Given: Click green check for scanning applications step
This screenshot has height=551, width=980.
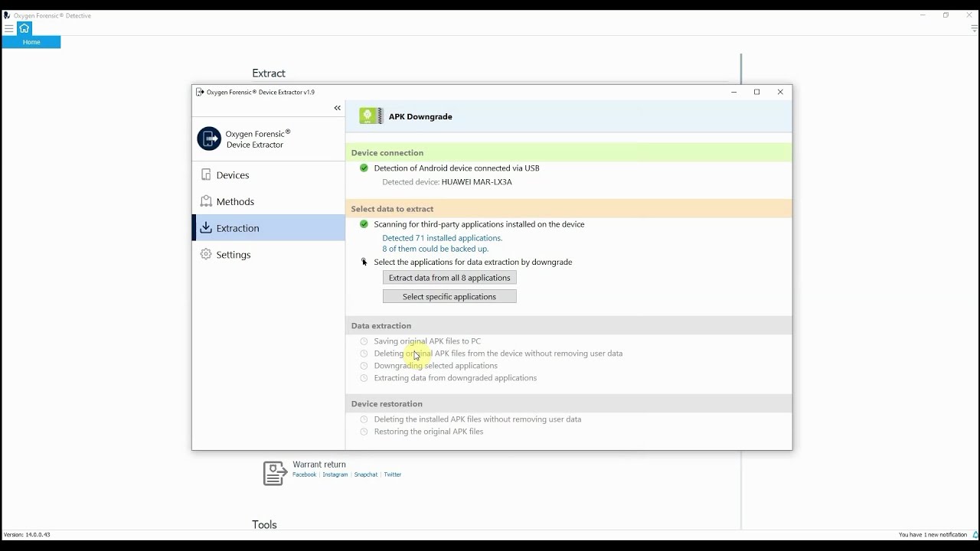Looking at the screenshot, I should (x=364, y=224).
